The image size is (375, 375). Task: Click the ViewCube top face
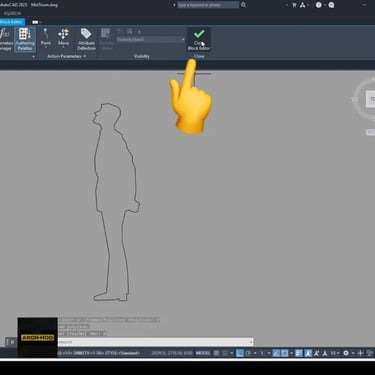(371, 99)
